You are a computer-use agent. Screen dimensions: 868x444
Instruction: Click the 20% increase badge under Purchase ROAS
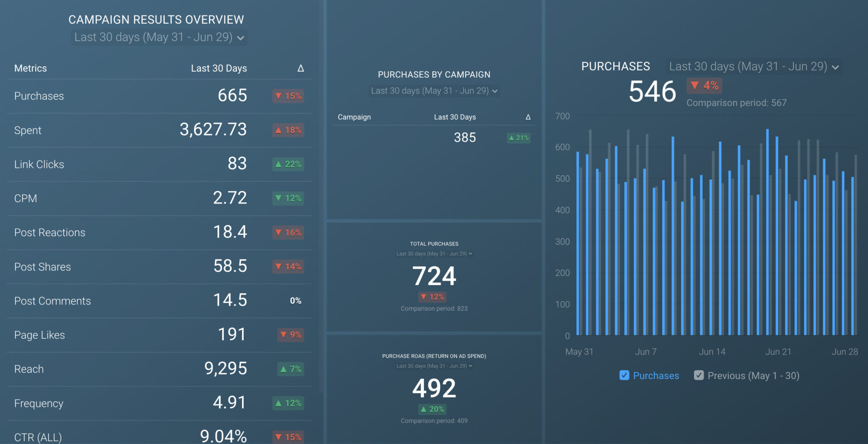(x=432, y=409)
